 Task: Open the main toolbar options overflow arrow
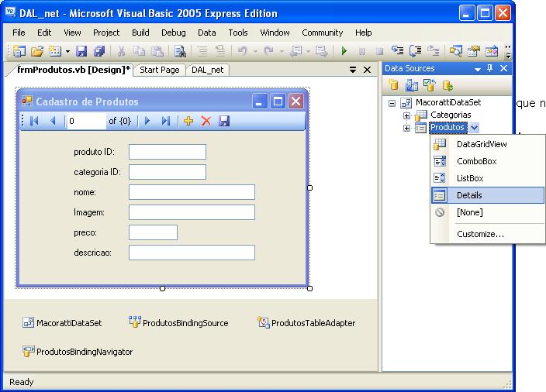coord(508,51)
